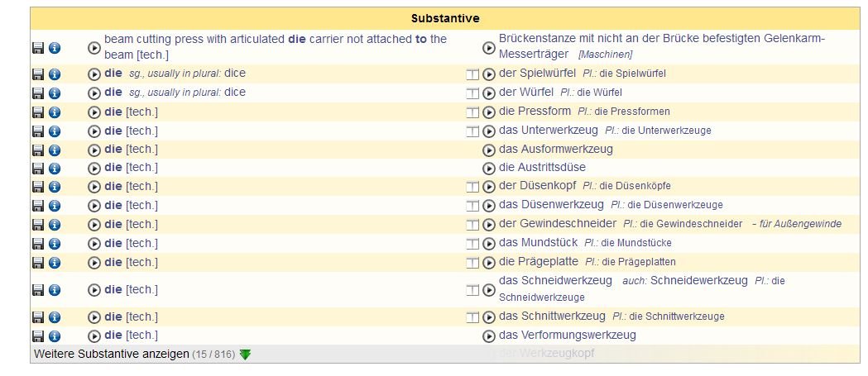Click Weitere Substantive anzeigen link
The width and height of the screenshot is (868, 376).
point(112,354)
